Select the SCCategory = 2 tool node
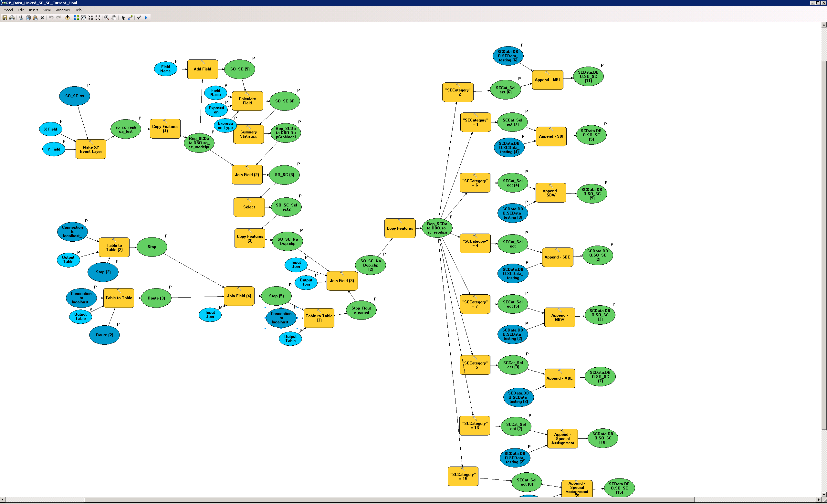The height and width of the screenshot is (504, 827). coord(458,92)
